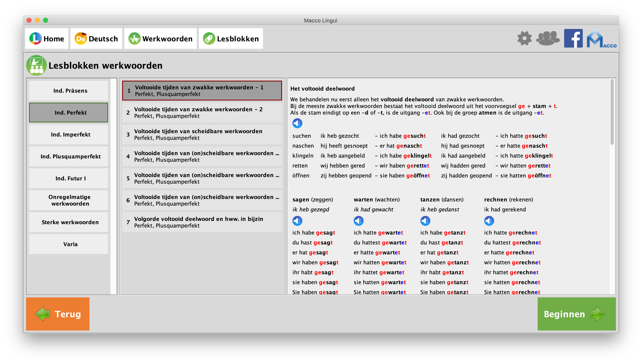Open the Deutsch language tab

point(96,39)
